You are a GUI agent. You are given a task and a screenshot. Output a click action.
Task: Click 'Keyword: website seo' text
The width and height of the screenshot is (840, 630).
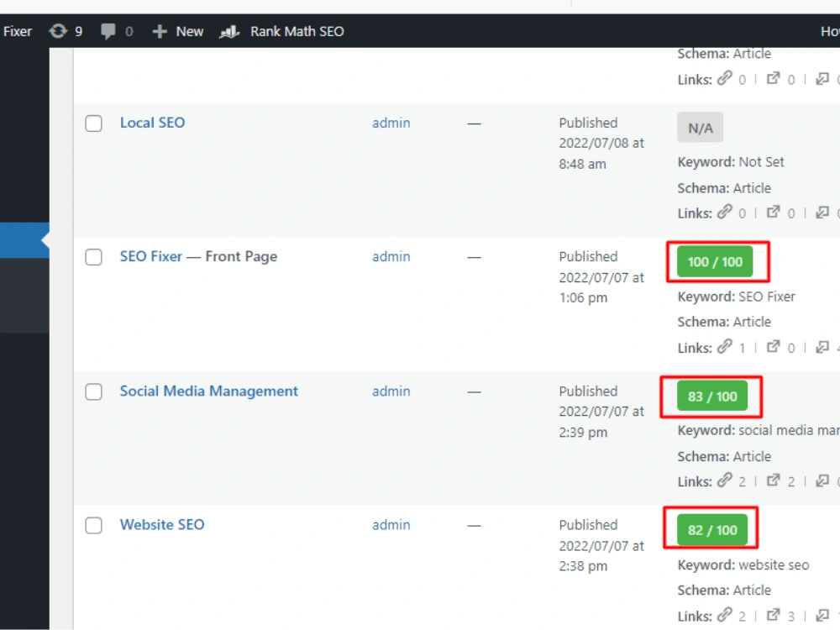pyautogui.click(x=743, y=564)
